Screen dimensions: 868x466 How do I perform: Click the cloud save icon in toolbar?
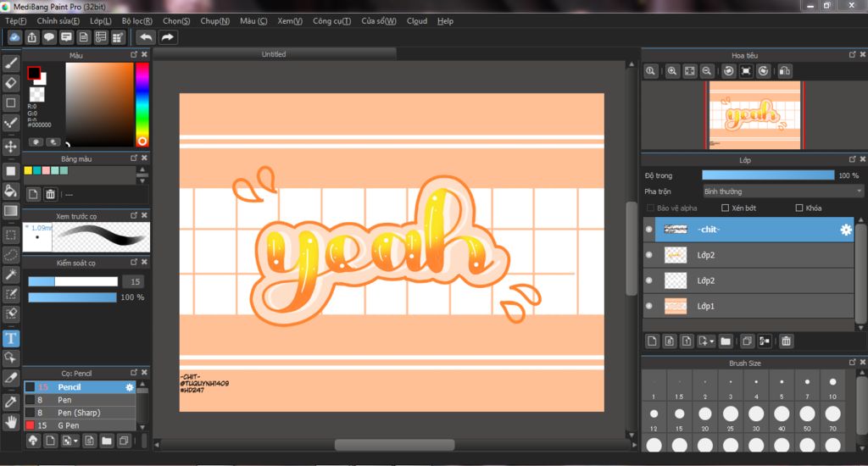[x=14, y=37]
